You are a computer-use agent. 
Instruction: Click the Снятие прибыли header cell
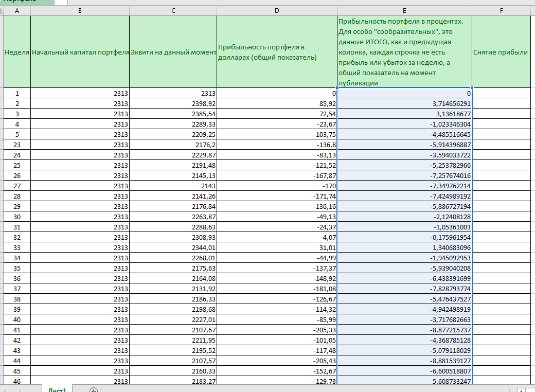point(501,52)
